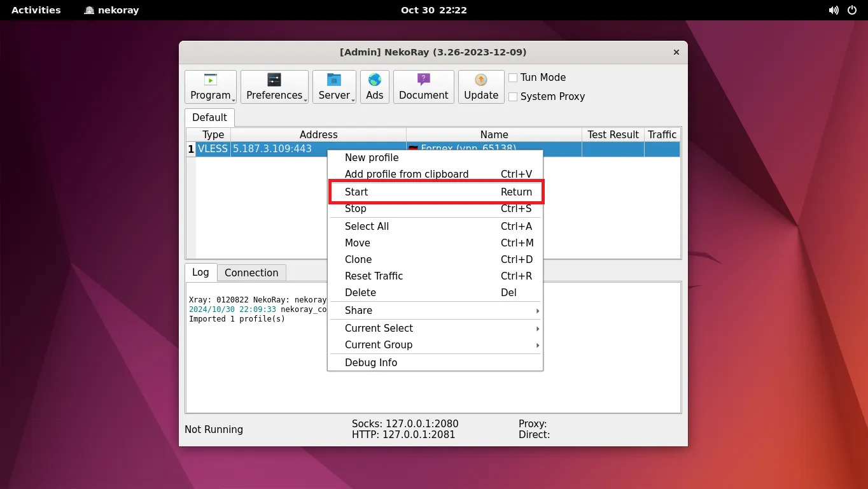Choose Reset Traffic in context menu
This screenshot has height=489, width=868.
point(435,276)
